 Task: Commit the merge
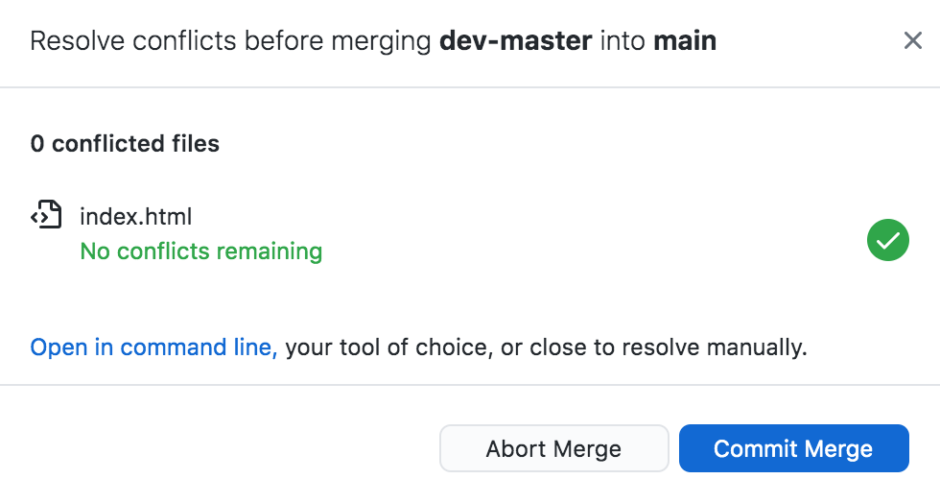794,448
